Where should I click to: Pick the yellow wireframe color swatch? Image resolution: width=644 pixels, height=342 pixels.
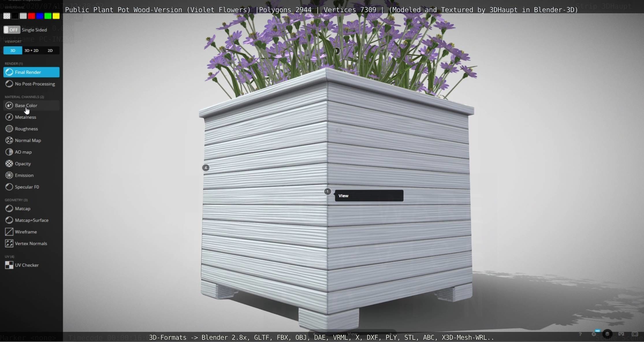pyautogui.click(x=56, y=16)
